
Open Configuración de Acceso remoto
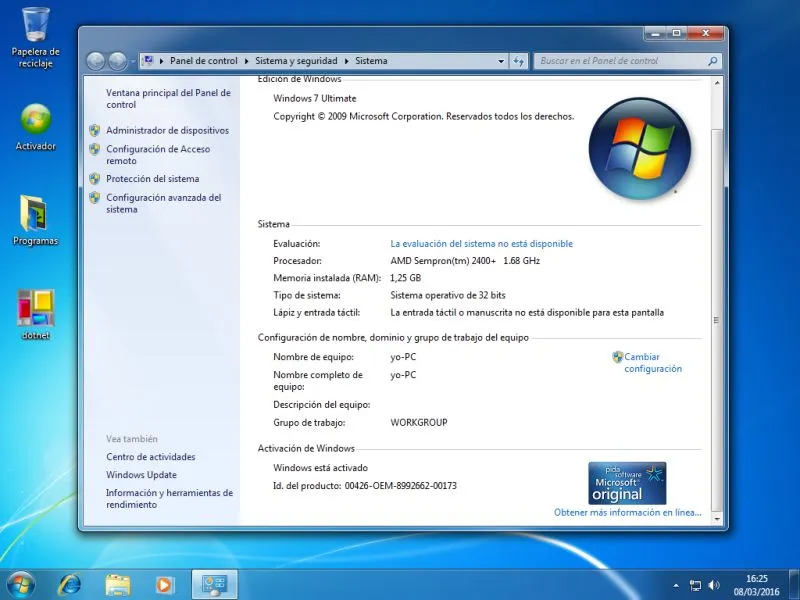point(158,155)
